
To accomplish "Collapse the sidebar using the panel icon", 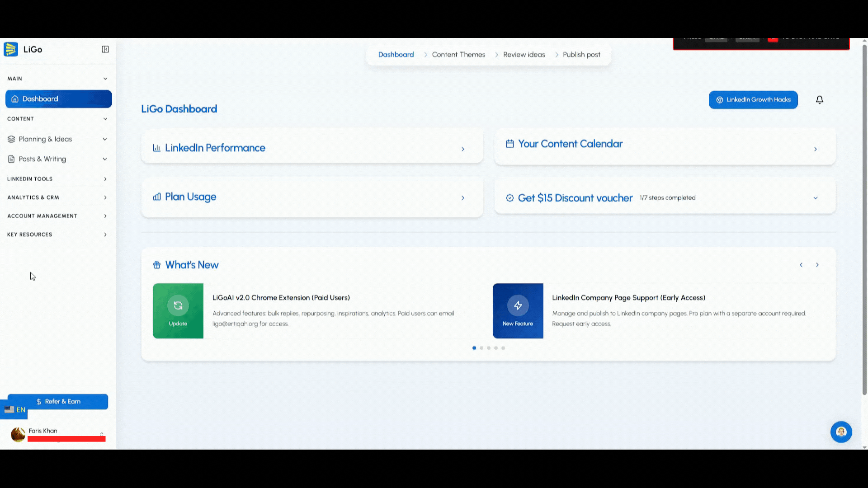I will click(105, 49).
